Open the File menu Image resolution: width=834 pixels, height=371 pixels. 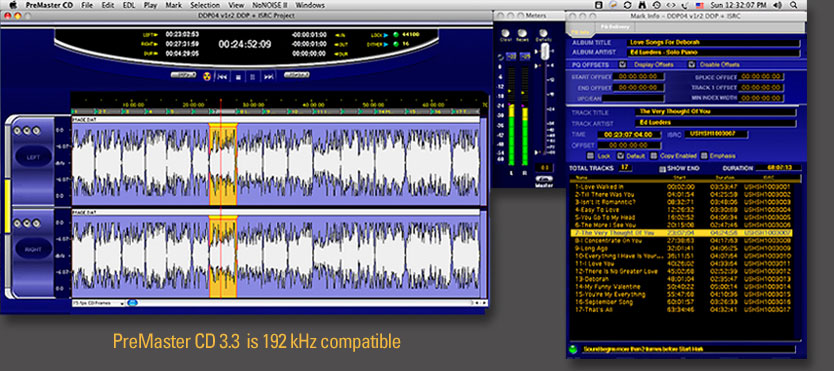point(87,5)
